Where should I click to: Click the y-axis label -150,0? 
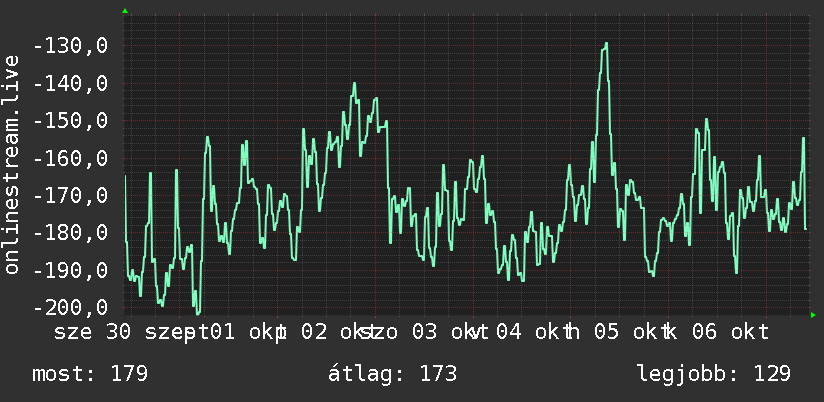coord(70,121)
